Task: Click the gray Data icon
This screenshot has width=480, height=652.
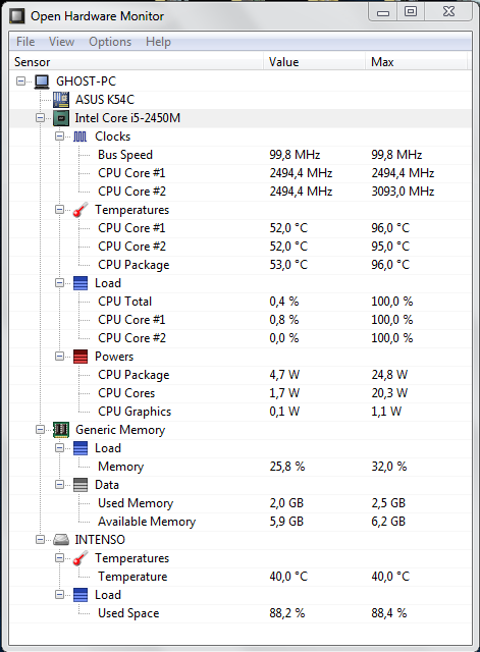Action: click(80, 485)
